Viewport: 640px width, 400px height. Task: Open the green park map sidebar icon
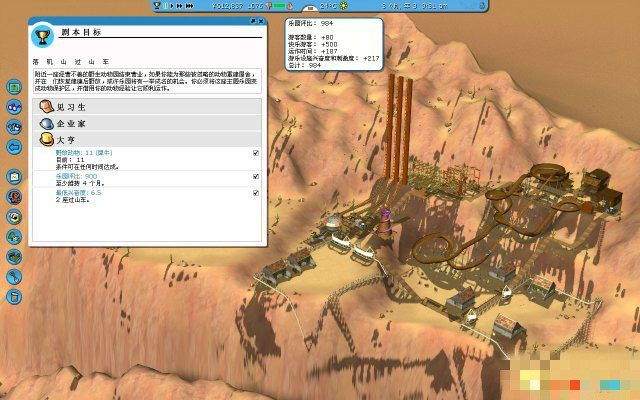coord(14,87)
